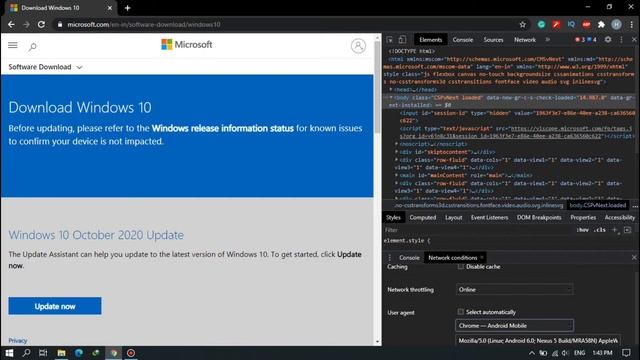Image resolution: width=640 pixels, height=360 pixels.
Task: Open the DOM Breakpoints tab
Action: [539, 218]
